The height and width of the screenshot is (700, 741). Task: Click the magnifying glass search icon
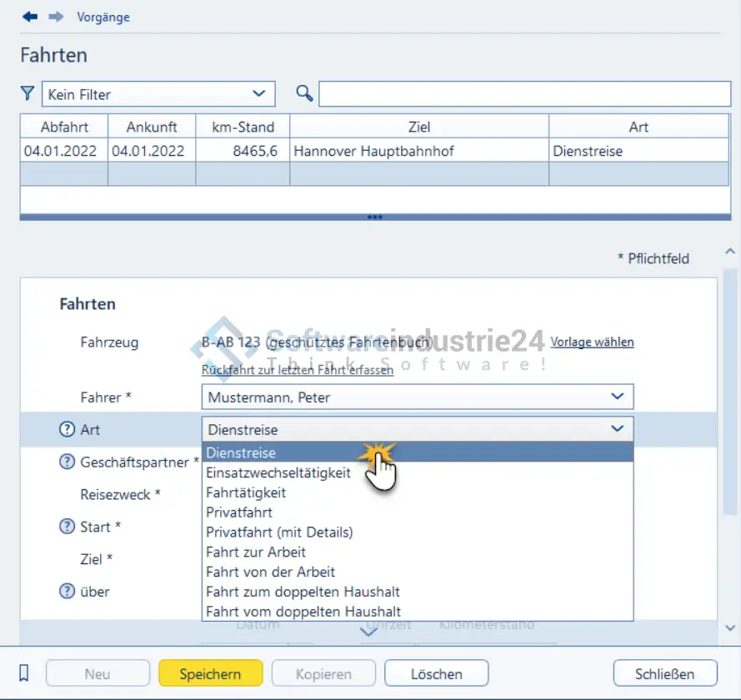tap(304, 94)
